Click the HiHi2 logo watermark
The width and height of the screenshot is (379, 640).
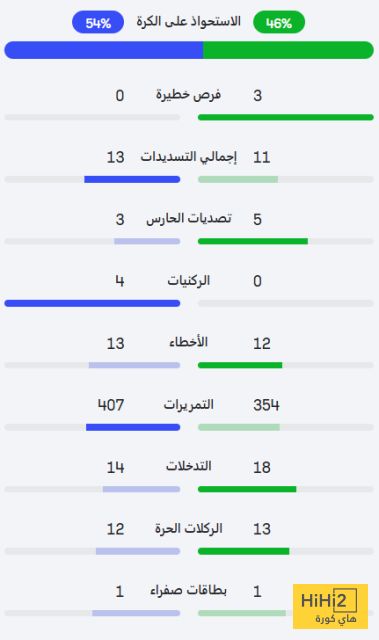[x=330, y=606]
